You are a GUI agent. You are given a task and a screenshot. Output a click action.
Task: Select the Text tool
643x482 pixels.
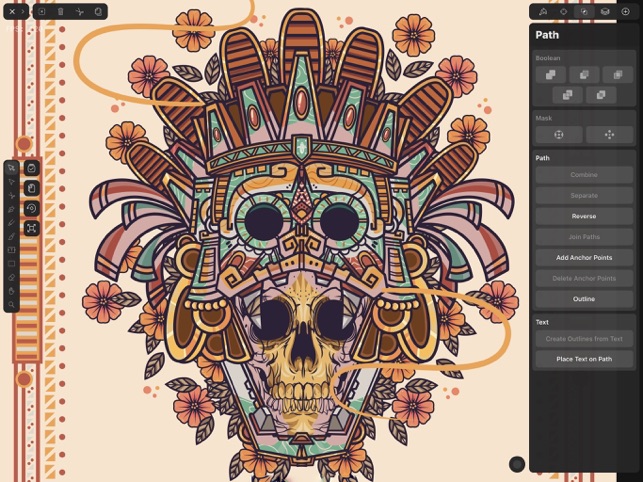pos(11,250)
